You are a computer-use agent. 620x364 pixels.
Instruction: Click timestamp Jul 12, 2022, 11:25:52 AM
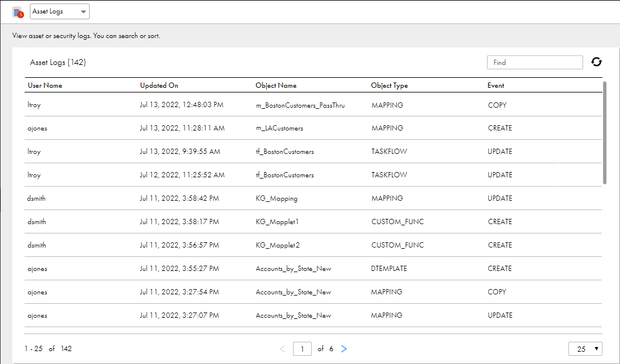tap(182, 174)
